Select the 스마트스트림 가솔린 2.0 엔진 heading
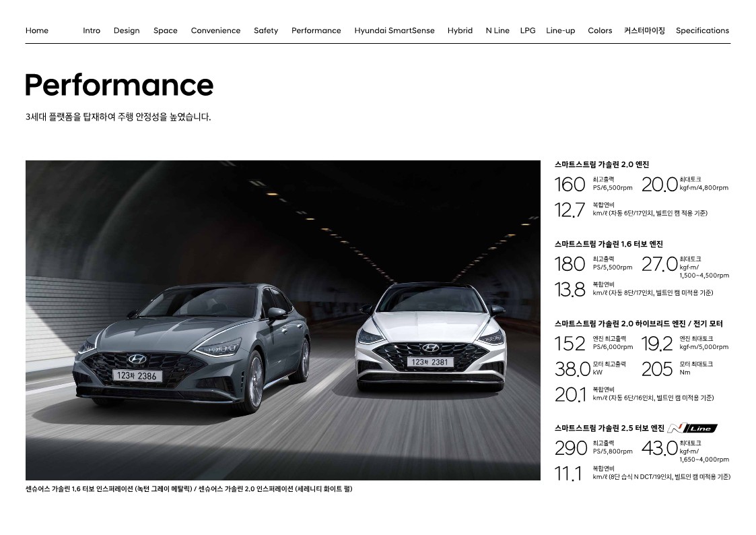Viewport: 756px width, 535px height. click(602, 164)
